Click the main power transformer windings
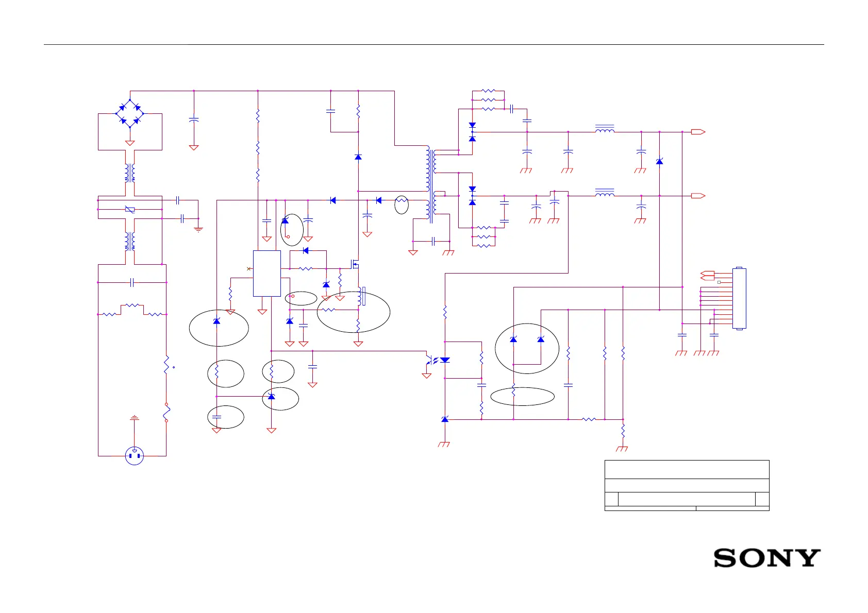868x613 pixels. click(x=431, y=184)
